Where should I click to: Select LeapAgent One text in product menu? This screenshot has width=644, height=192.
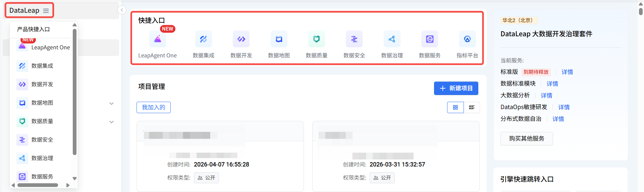(51, 47)
